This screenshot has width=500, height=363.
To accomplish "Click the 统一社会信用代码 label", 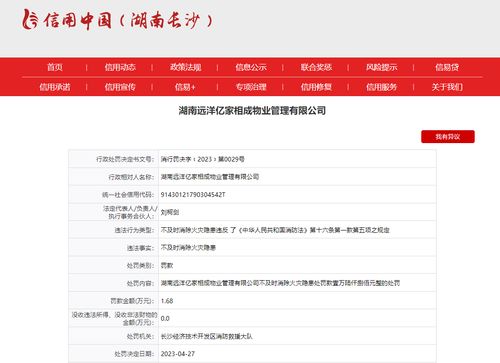I will pyautogui.click(x=128, y=195).
